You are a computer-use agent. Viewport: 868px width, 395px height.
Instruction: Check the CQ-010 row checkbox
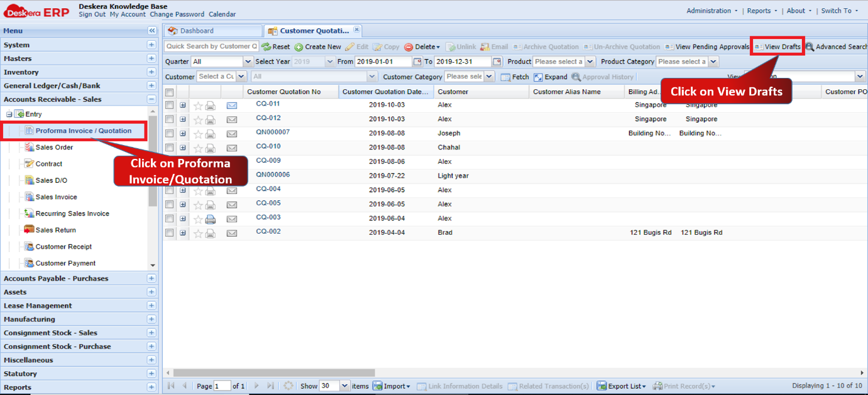click(169, 148)
